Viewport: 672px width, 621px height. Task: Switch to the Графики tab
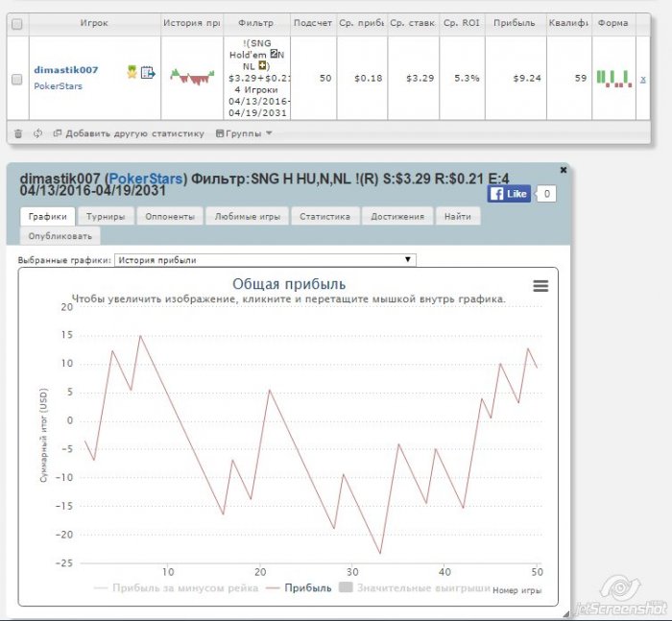point(48,216)
